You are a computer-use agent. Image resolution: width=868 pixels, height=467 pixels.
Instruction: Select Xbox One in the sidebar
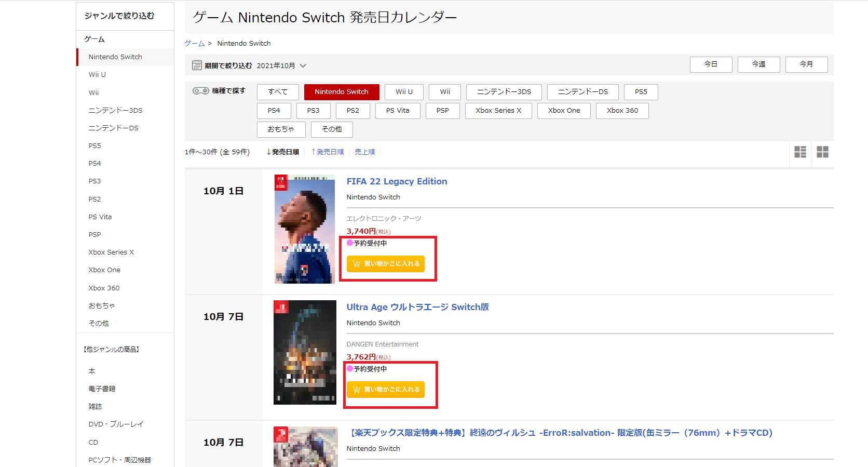(x=104, y=270)
